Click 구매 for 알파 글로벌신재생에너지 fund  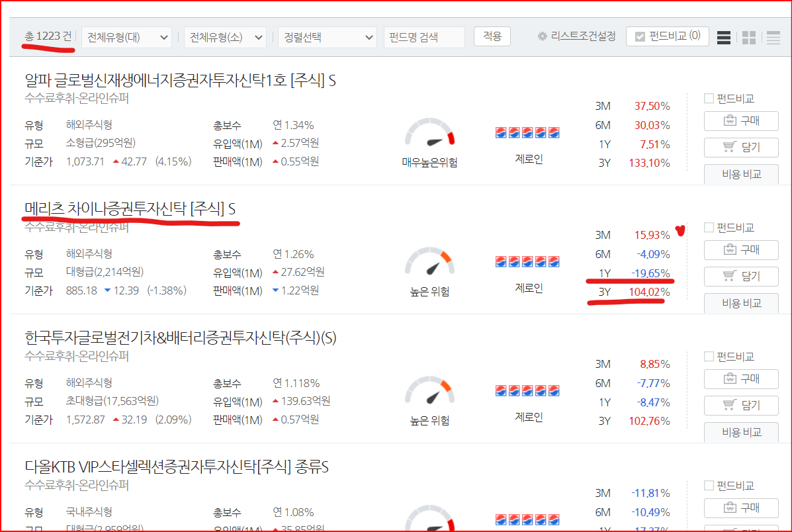click(741, 120)
